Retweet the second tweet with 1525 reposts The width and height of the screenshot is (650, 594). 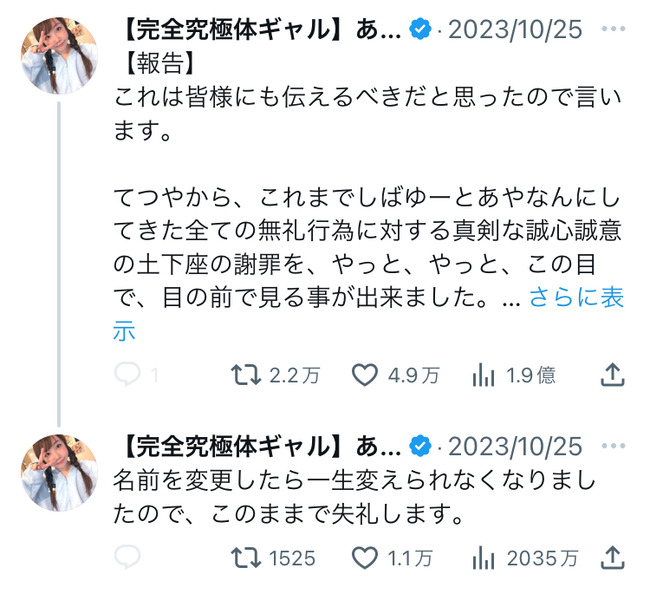[246, 555]
